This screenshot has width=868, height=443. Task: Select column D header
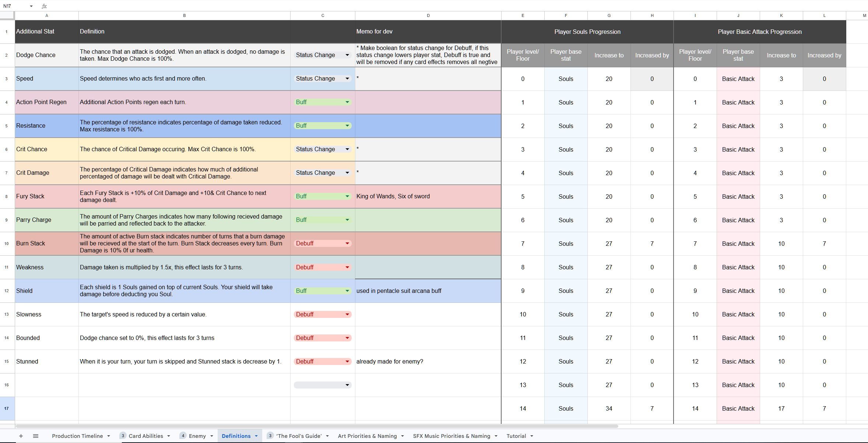pos(428,15)
